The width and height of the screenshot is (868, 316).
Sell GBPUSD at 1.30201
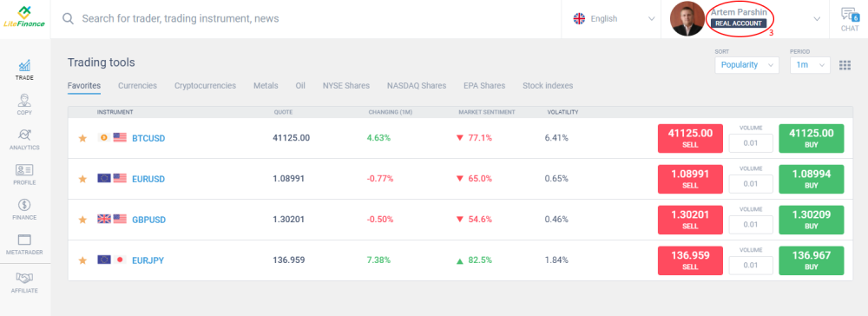point(690,220)
